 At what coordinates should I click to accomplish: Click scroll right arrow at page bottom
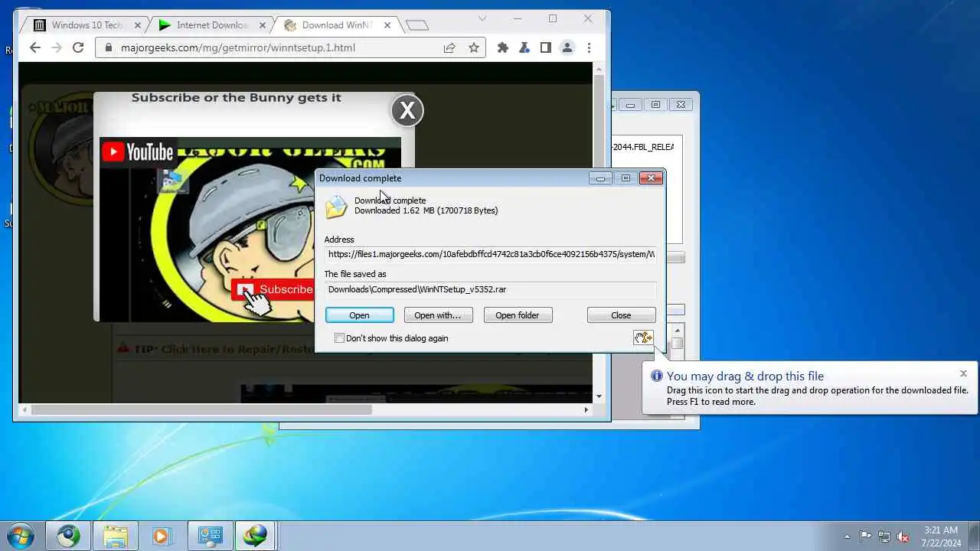(586, 409)
